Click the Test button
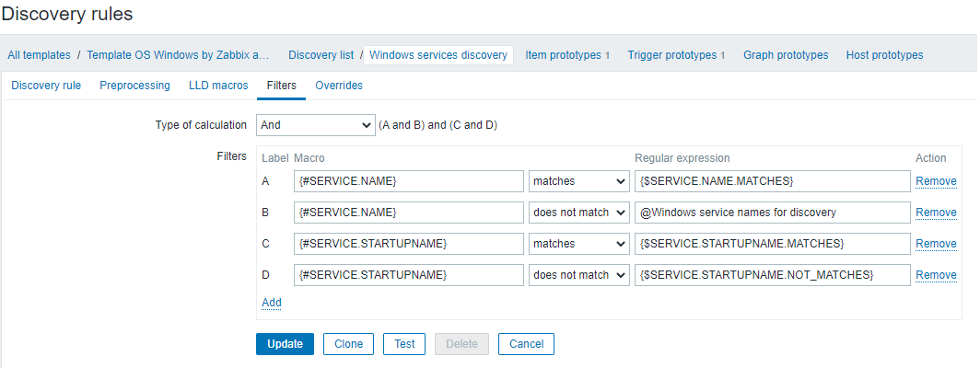980x368 pixels. pos(404,344)
